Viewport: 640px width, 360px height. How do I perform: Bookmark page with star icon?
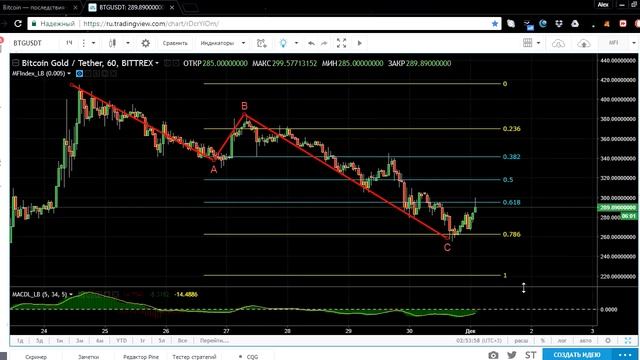pos(495,24)
